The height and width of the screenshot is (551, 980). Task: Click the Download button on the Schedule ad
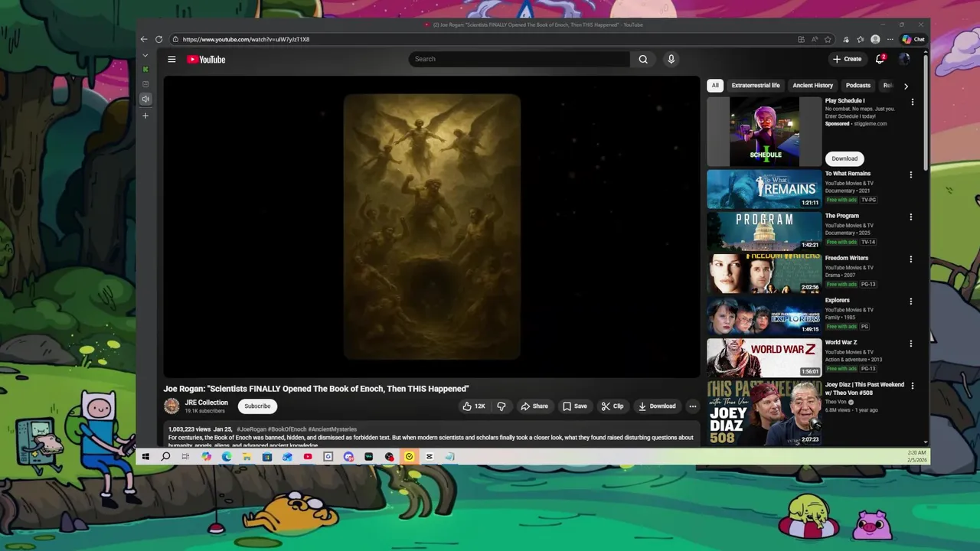click(x=844, y=158)
